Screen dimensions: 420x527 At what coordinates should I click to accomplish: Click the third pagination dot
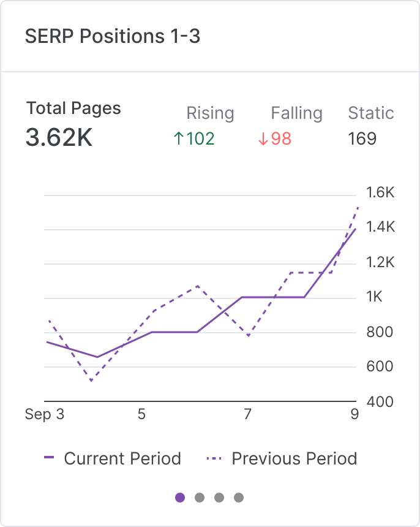(219, 498)
